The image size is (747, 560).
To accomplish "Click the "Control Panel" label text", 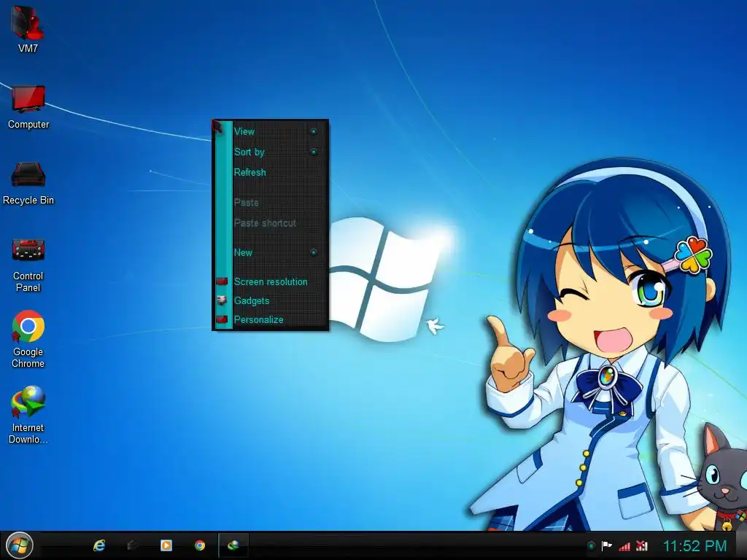I will [28, 281].
